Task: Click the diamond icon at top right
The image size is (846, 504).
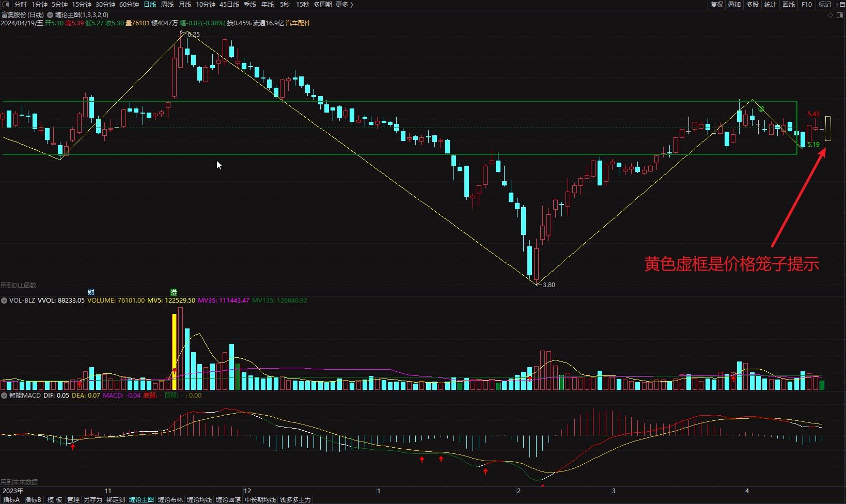Action: pyautogui.click(x=830, y=15)
